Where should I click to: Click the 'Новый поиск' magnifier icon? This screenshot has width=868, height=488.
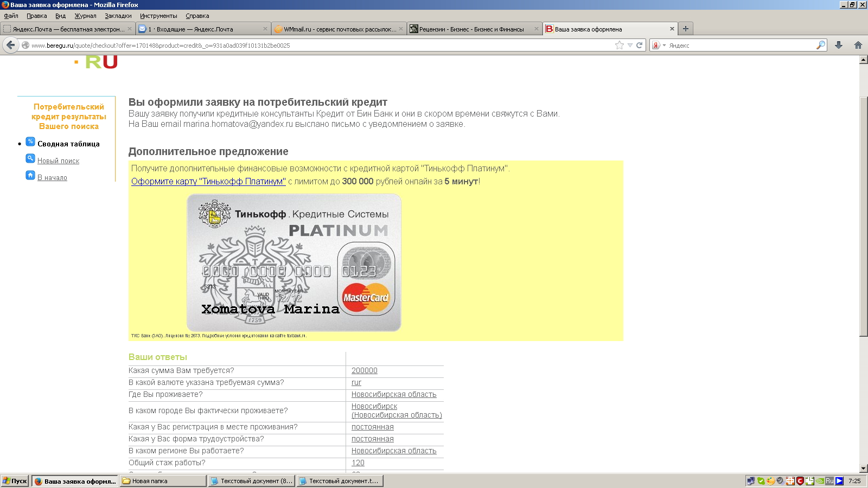(30, 158)
